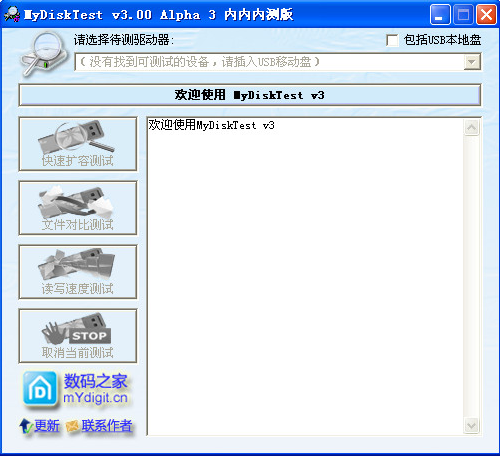Click the 欢迎使用 MyDiskTest v3 status bar
Viewport: 500px width, 457px height.
click(250, 95)
